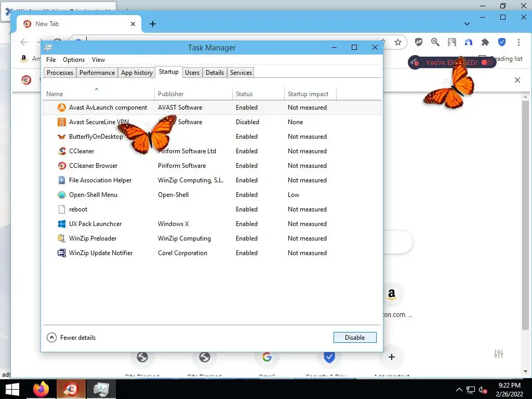Screen dimensions: 532x399
Task: Open the browser extensions puzzle icon
Action: 485,42
